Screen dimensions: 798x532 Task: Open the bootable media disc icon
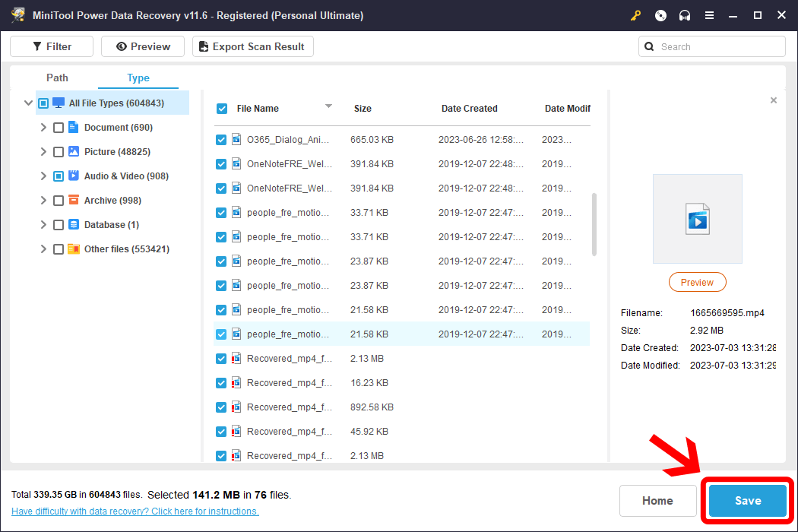pos(660,16)
